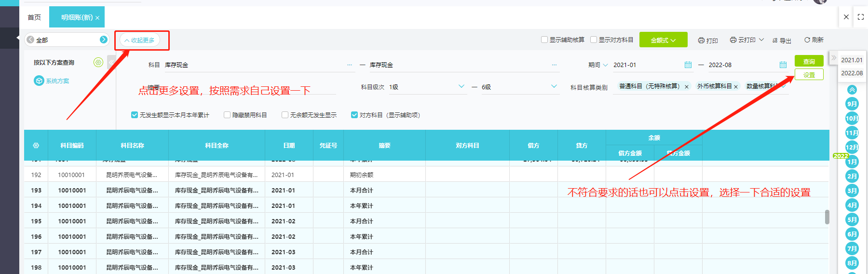Refresh the ledger with 刷新
The width and height of the screenshot is (868, 274).
pos(814,40)
